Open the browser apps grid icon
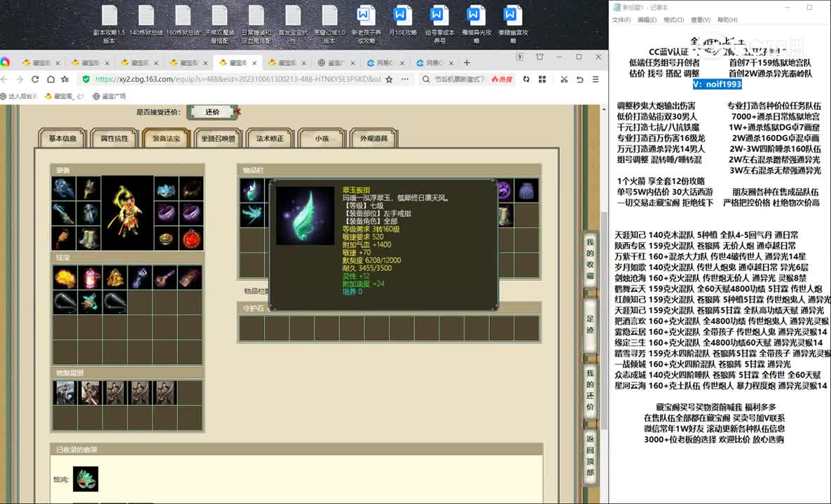831x504 pixels. point(542,79)
